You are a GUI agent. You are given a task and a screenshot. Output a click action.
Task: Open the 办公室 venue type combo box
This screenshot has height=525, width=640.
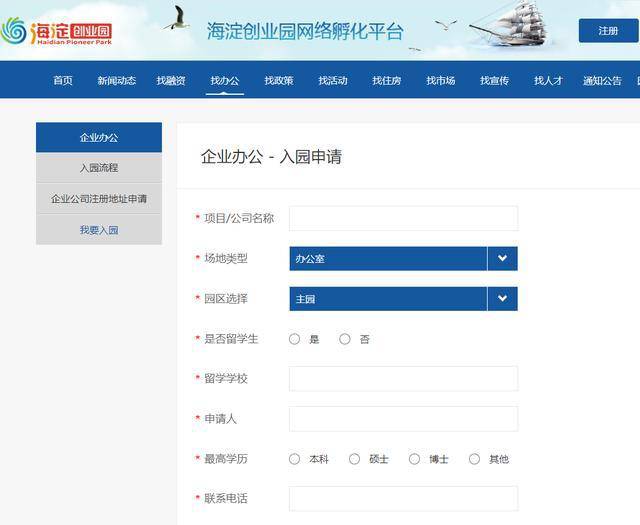pyautogui.click(x=388, y=259)
